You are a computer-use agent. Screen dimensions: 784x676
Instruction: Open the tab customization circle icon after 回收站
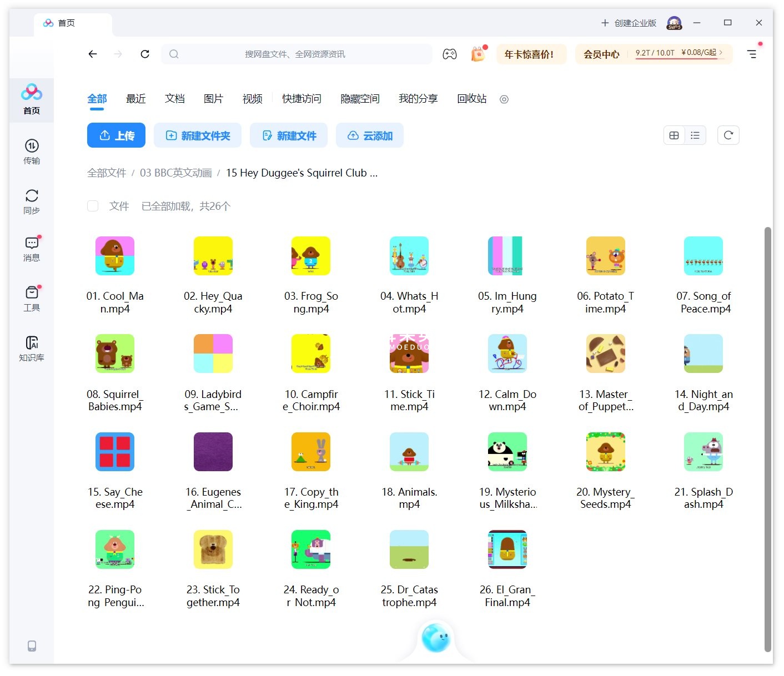504,99
